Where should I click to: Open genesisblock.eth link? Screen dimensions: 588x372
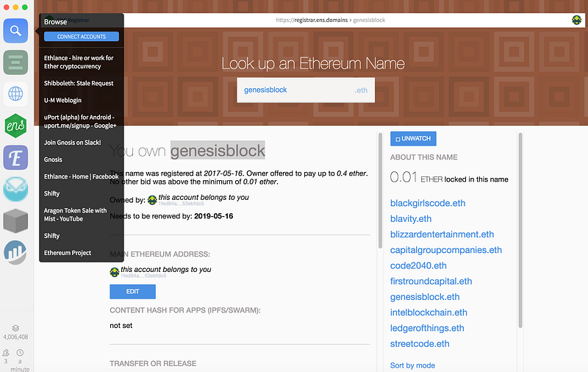tap(425, 297)
